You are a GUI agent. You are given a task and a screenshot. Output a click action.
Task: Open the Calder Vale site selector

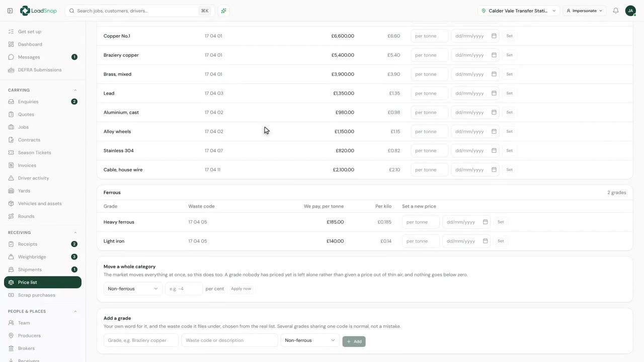tap(519, 11)
